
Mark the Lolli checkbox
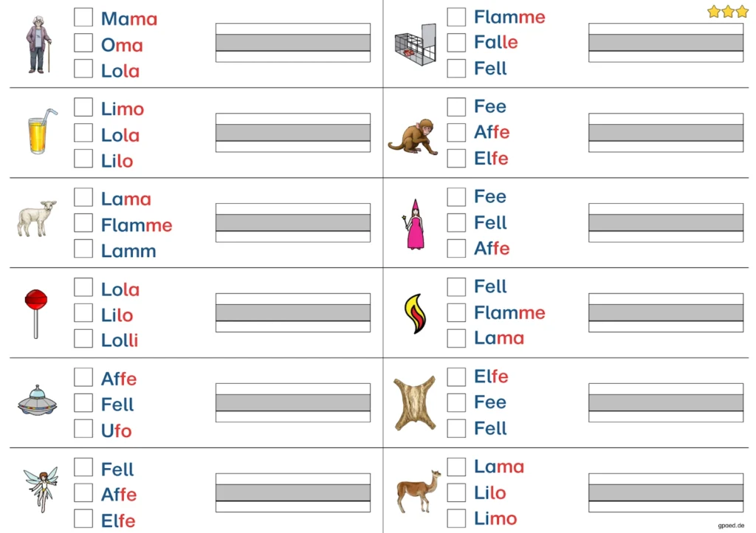pyautogui.click(x=83, y=339)
